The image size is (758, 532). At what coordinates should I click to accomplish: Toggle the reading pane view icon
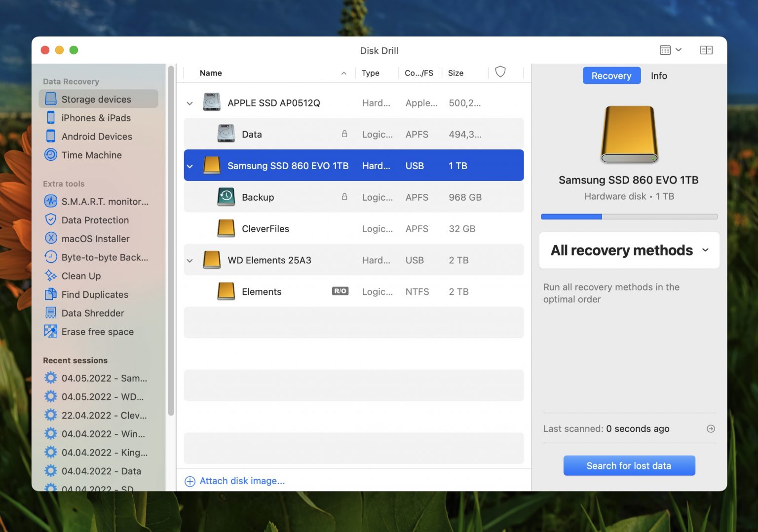(707, 50)
